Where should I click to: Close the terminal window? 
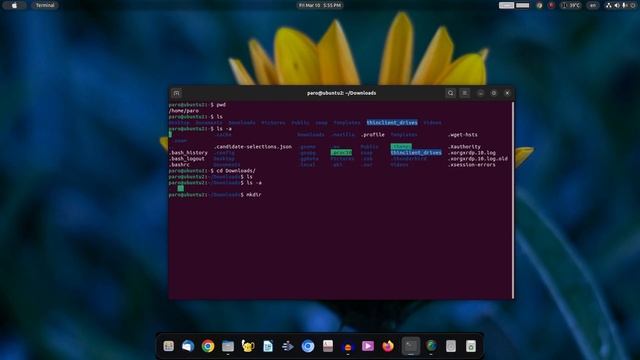507,93
